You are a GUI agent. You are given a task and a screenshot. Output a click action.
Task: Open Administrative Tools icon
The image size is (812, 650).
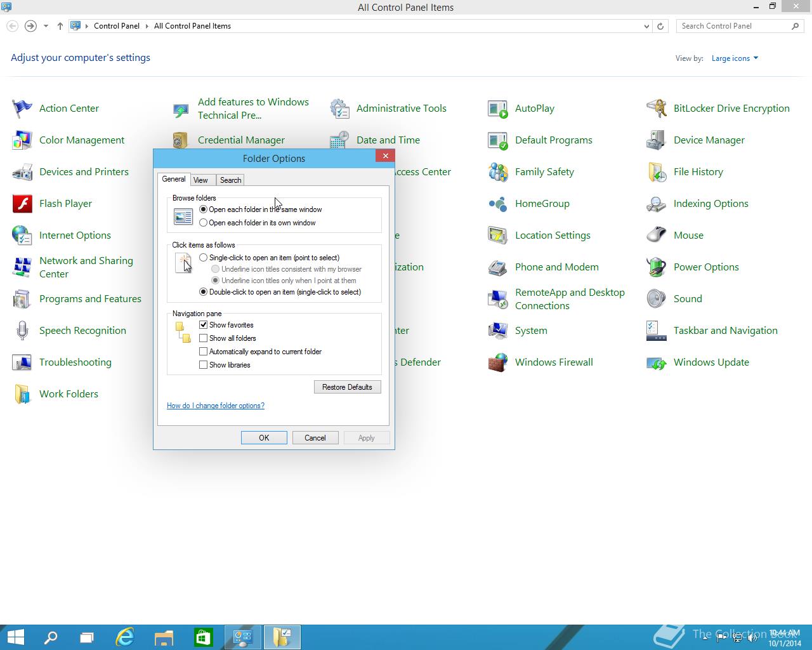pyautogui.click(x=339, y=109)
